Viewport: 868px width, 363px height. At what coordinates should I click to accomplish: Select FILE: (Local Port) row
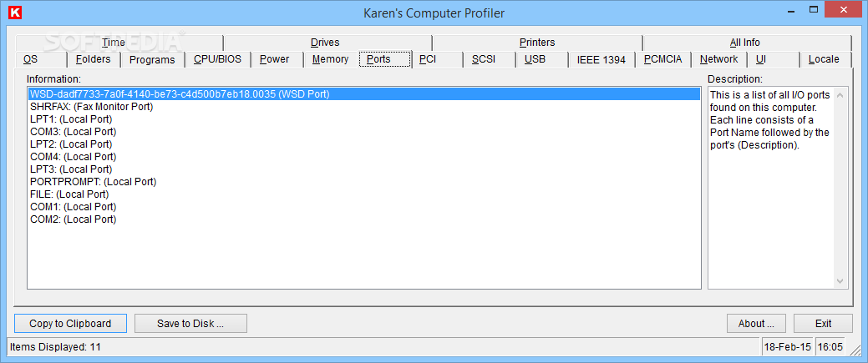click(363, 194)
